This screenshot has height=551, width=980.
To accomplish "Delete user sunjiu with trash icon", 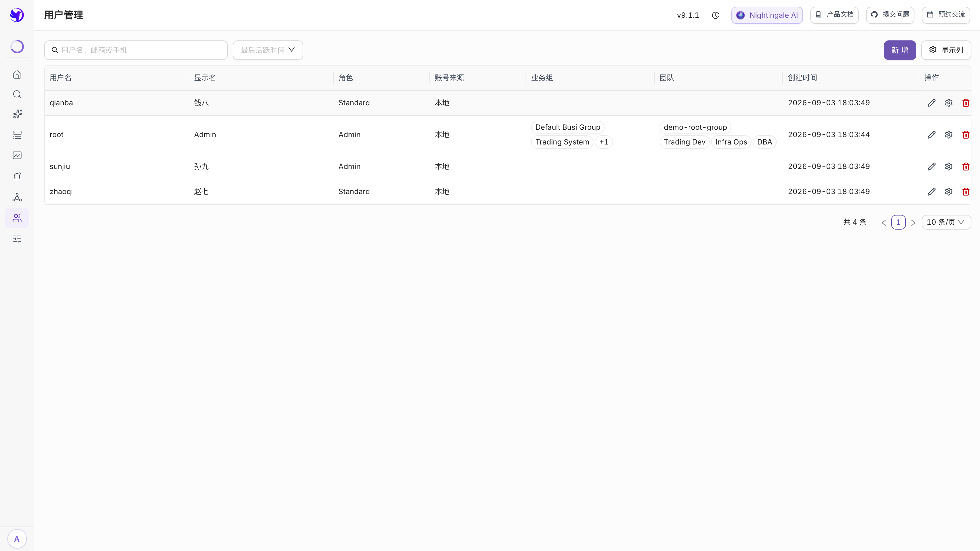I will tap(966, 167).
